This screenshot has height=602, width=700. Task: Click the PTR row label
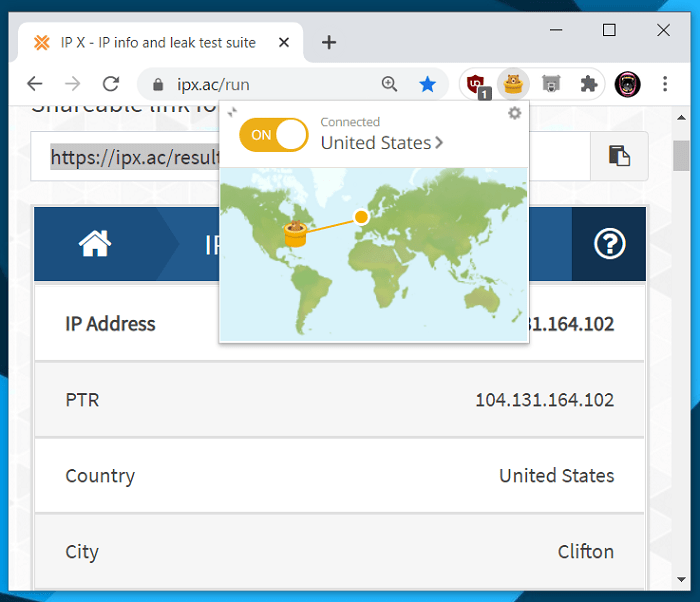[82, 400]
